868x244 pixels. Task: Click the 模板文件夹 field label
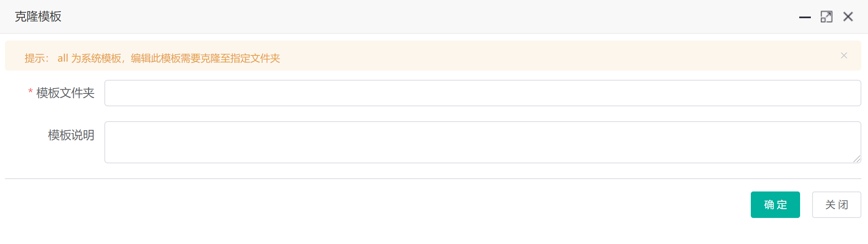65,93
